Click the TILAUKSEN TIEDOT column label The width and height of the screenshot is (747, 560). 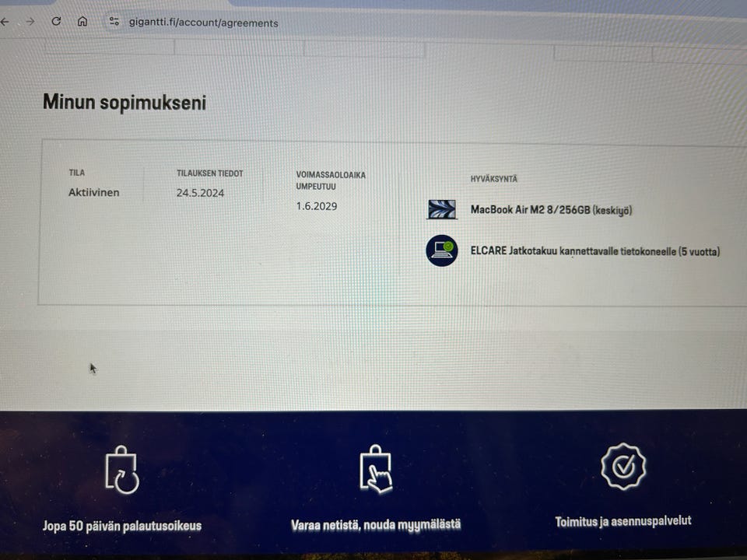(x=209, y=173)
